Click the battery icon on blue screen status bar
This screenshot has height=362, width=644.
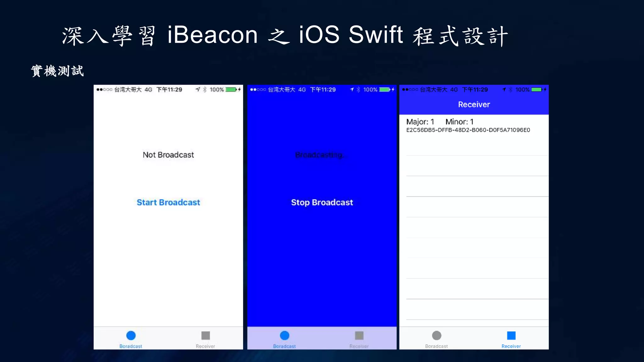click(x=385, y=90)
